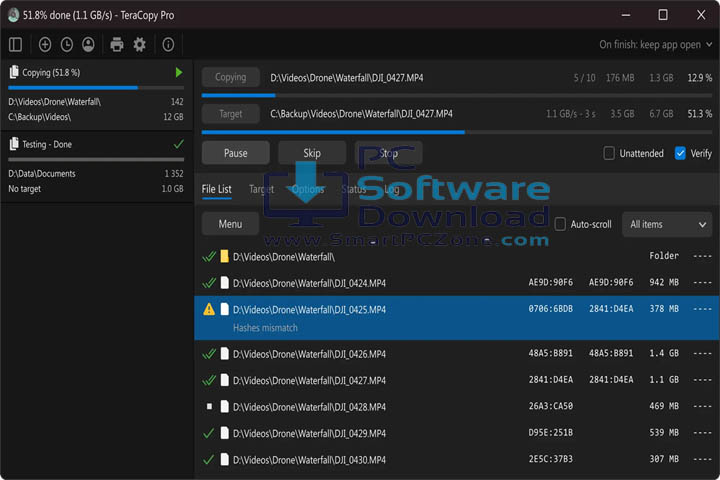Click the Skip button

click(x=312, y=153)
